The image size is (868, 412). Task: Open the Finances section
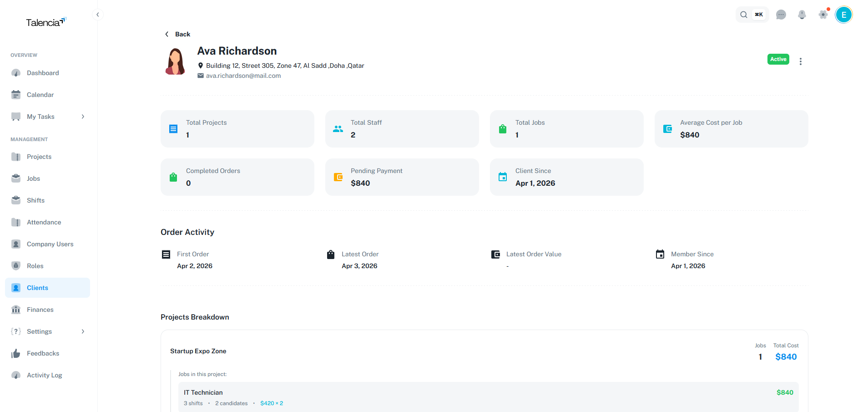(40, 309)
